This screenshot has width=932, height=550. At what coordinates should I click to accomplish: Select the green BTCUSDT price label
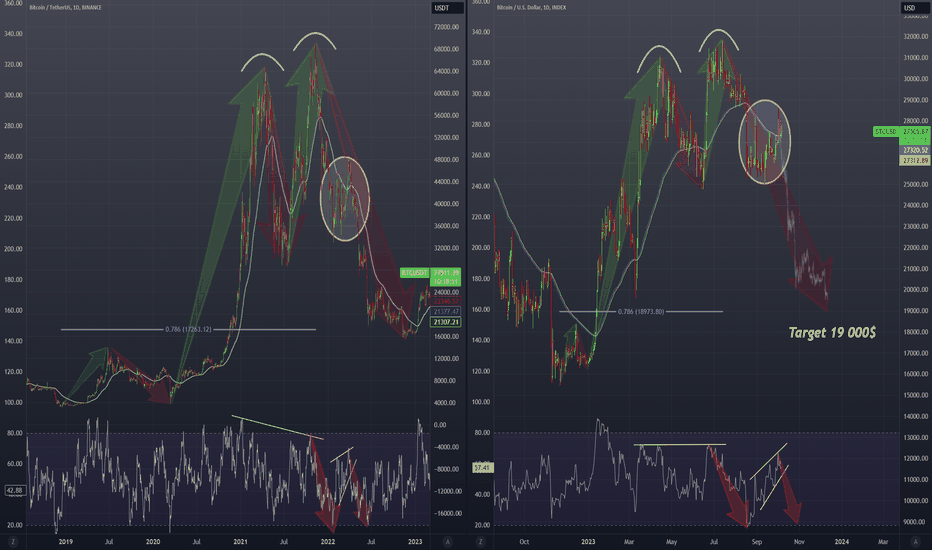(413, 273)
